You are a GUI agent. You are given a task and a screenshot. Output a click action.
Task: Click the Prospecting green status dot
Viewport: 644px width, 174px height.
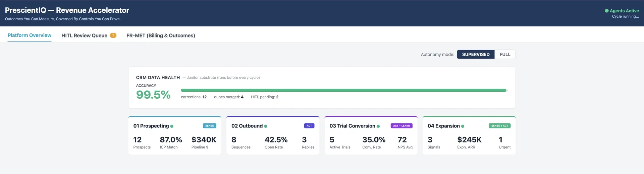[172, 126]
